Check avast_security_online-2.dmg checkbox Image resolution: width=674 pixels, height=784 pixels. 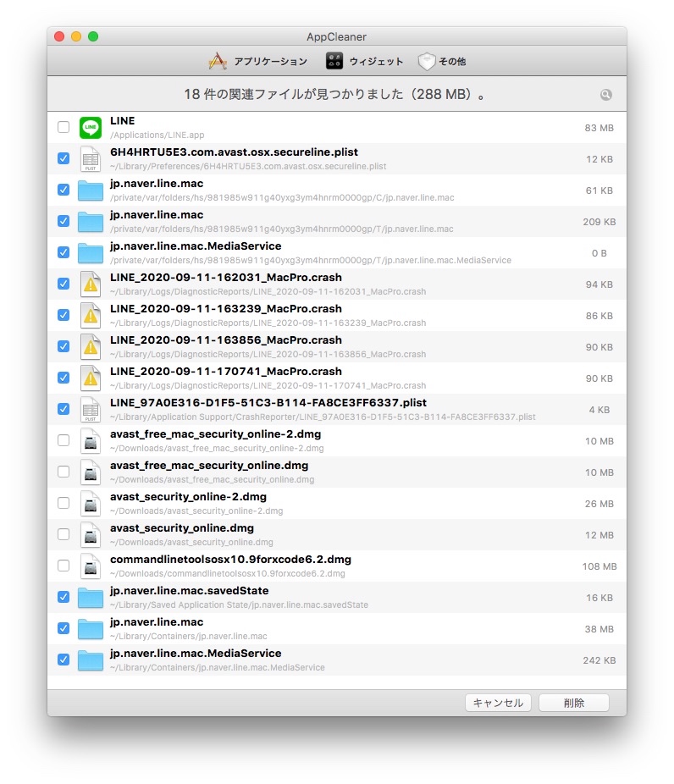(64, 503)
